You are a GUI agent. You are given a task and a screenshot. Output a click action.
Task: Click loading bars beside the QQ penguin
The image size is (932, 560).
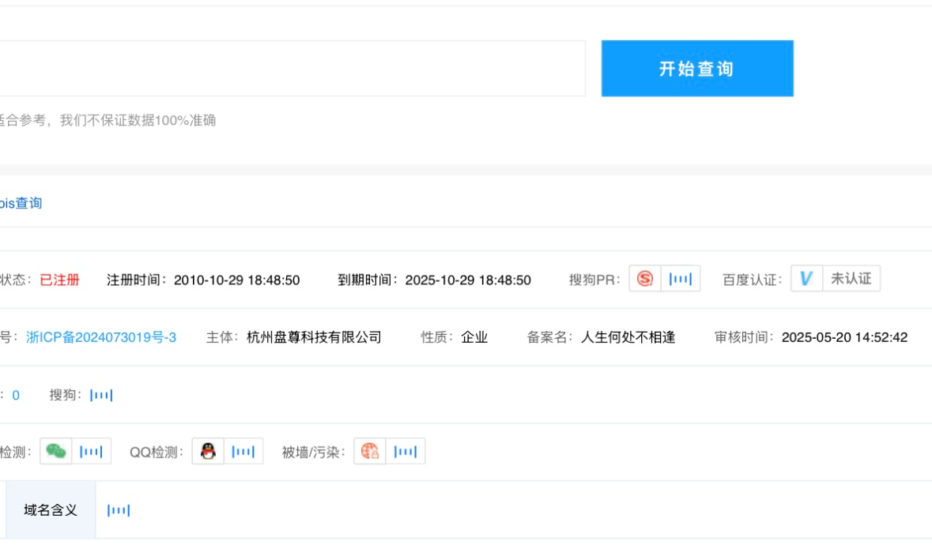(x=243, y=452)
